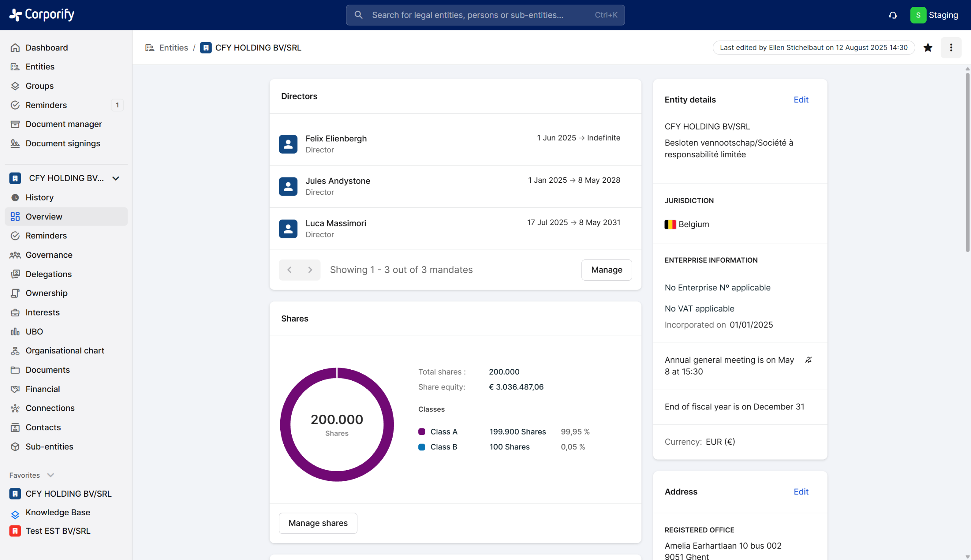This screenshot has width=971, height=560.
Task: Click the purple Class A color swatch
Action: [422, 431]
